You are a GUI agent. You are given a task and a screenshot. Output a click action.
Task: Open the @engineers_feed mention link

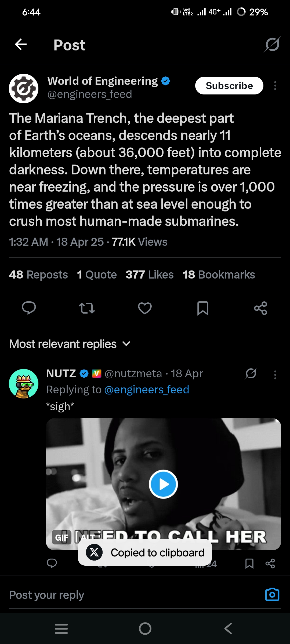pos(147,390)
